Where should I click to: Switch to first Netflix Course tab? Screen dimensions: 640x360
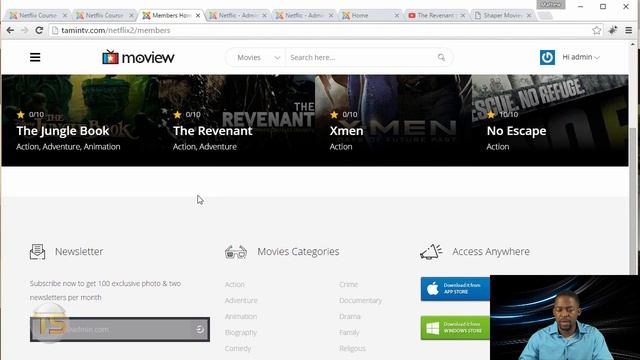38,16
